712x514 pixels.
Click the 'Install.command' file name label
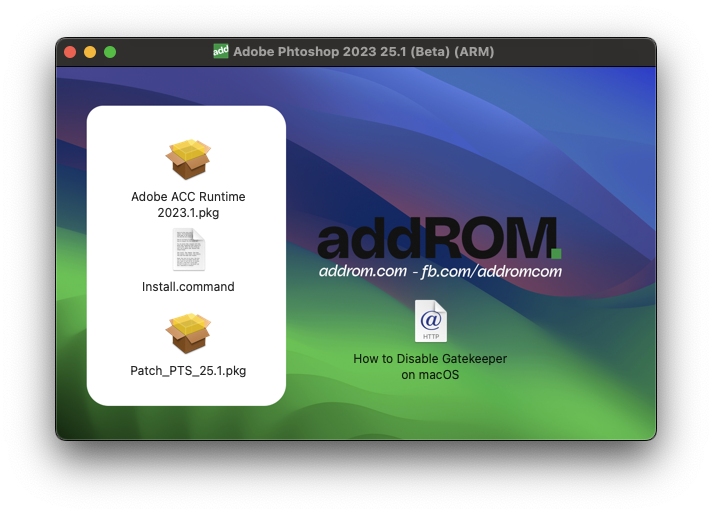(188, 287)
